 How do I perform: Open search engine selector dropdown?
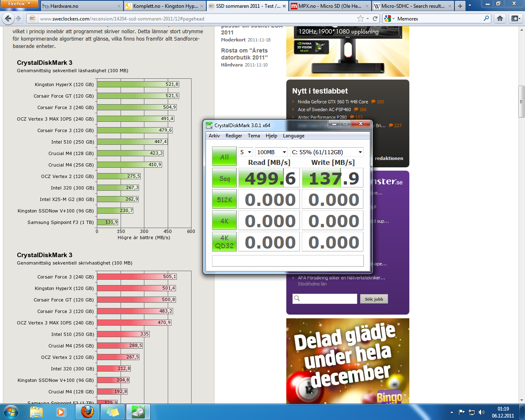tap(389, 18)
